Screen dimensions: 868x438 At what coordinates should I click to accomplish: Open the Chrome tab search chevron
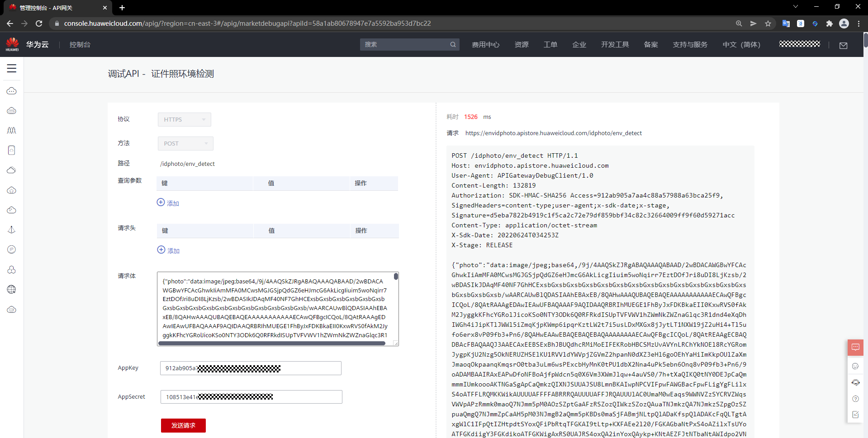pyautogui.click(x=796, y=7)
